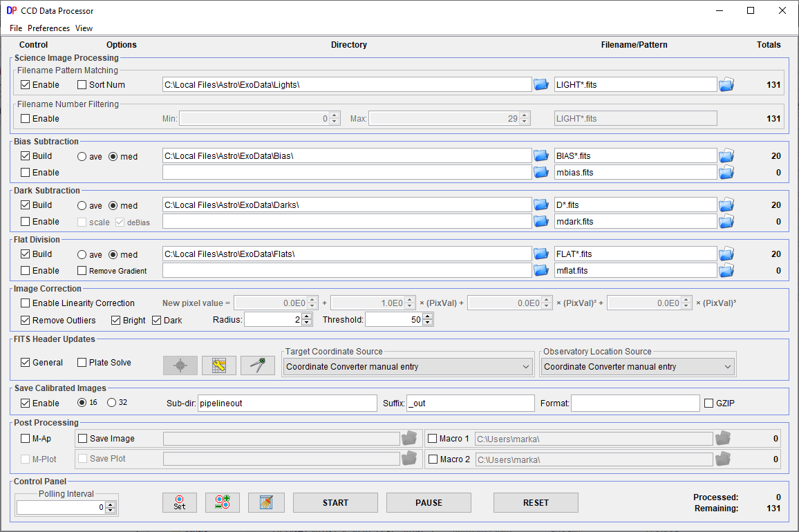Viewport: 799px width, 532px height.
Task: Click the Suffix _out field
Action: (x=471, y=403)
